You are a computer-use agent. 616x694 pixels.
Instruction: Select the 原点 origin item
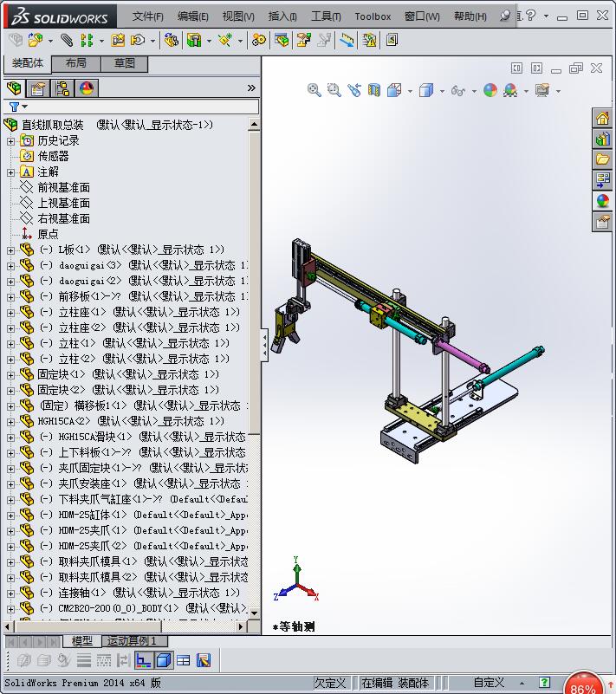pyautogui.click(x=48, y=234)
